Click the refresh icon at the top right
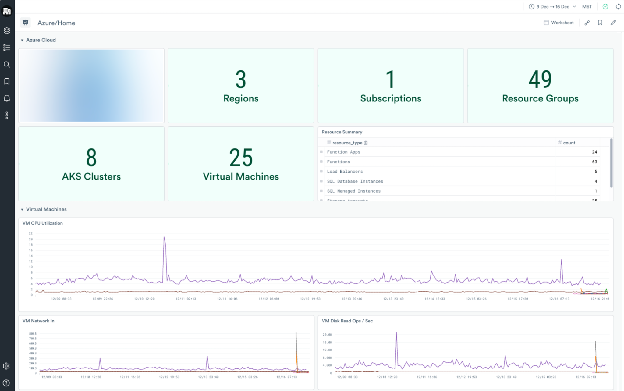The image size is (624, 391). coord(619,6)
